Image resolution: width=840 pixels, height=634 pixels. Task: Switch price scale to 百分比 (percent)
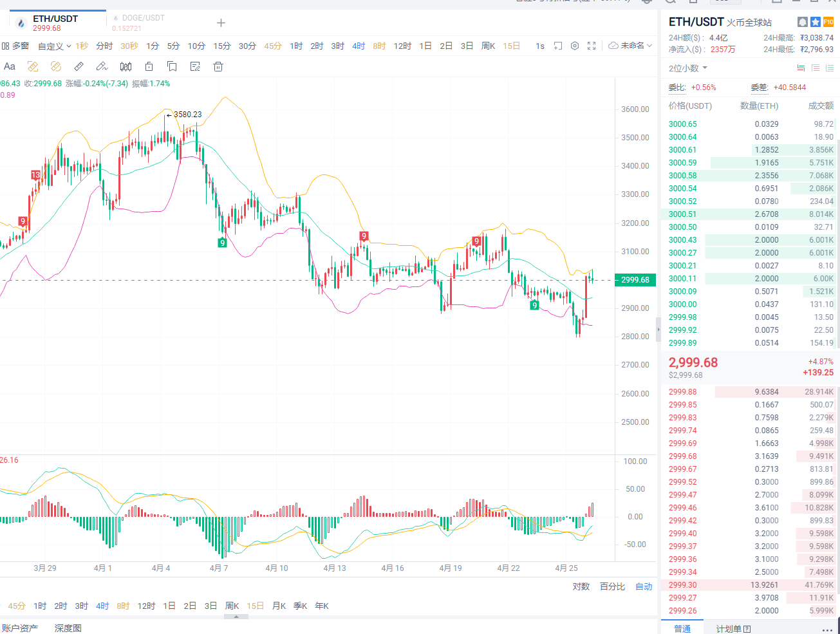612,586
